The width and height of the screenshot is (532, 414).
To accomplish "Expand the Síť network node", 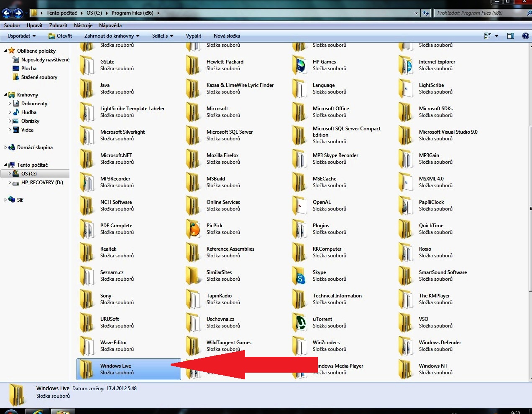I will (5, 200).
